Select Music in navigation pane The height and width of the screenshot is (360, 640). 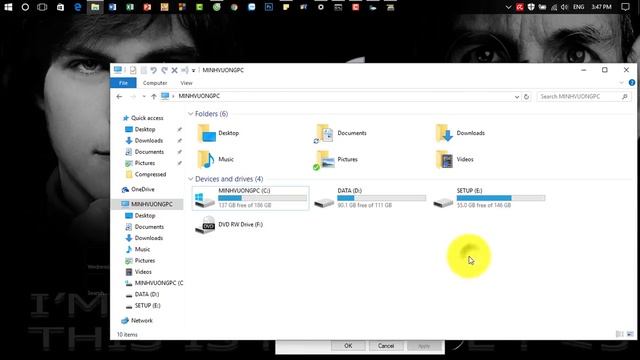click(142, 249)
